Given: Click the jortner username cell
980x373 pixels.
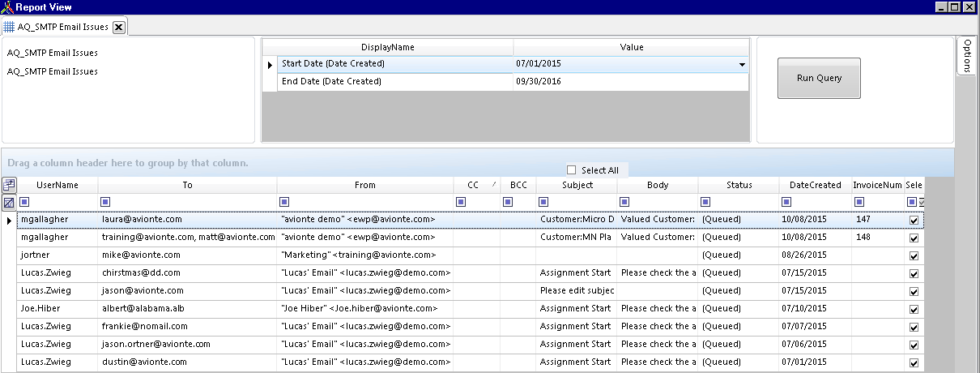Looking at the screenshot, I should 57,255.
